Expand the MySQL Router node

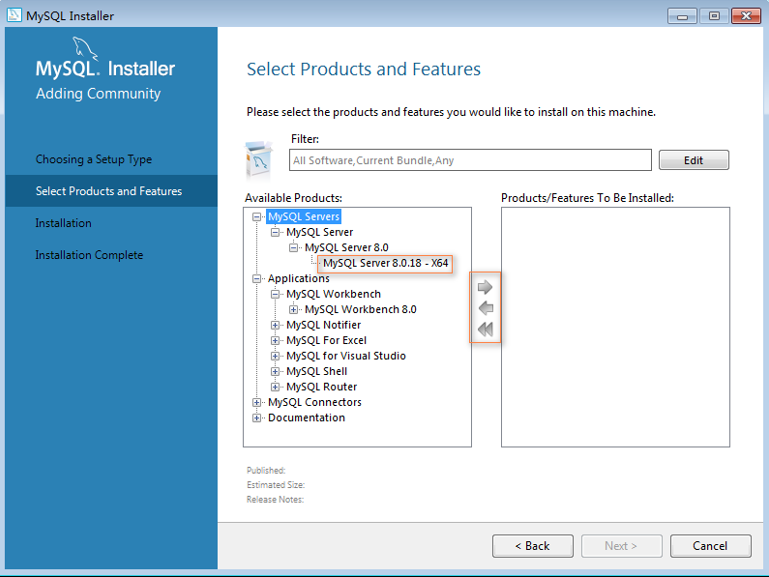click(275, 387)
